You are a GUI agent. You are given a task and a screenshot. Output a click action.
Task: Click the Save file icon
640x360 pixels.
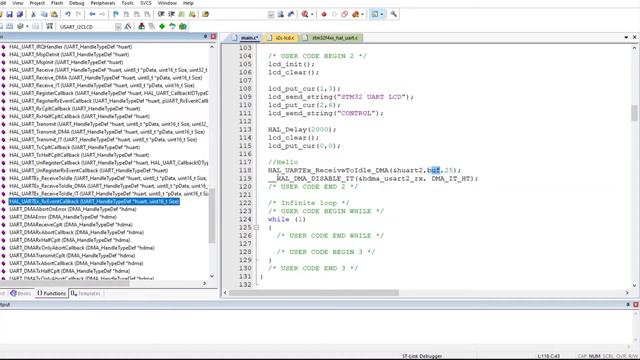coord(9,14)
